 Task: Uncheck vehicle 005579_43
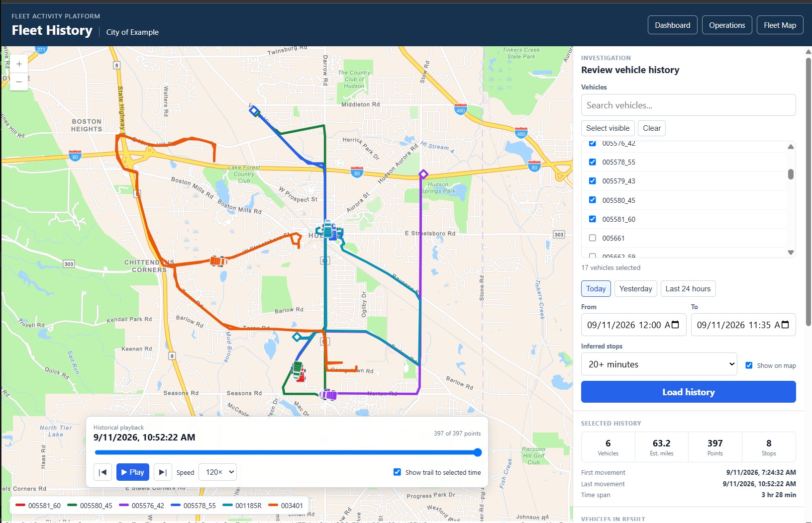tap(593, 181)
